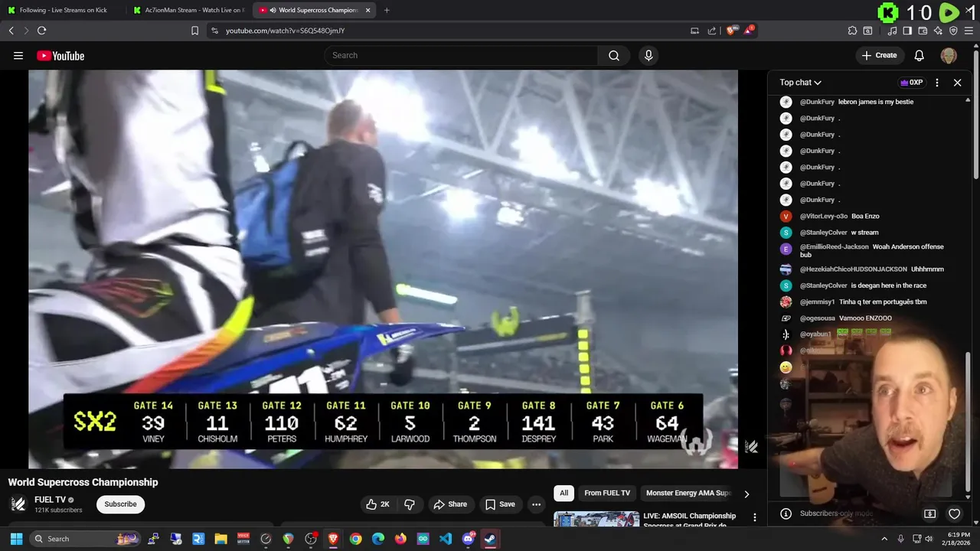This screenshot has width=980, height=551.
Task: Open Visual Studio Code from taskbar
Action: pyautogui.click(x=446, y=539)
